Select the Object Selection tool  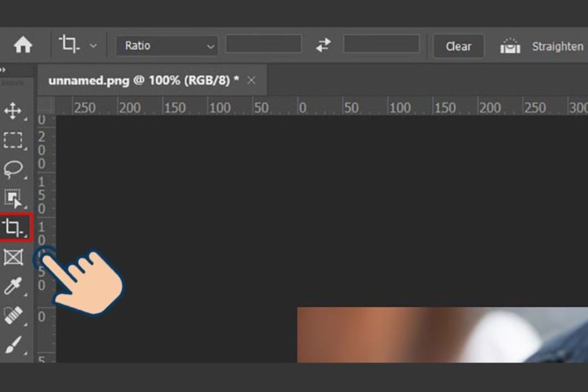(13, 199)
